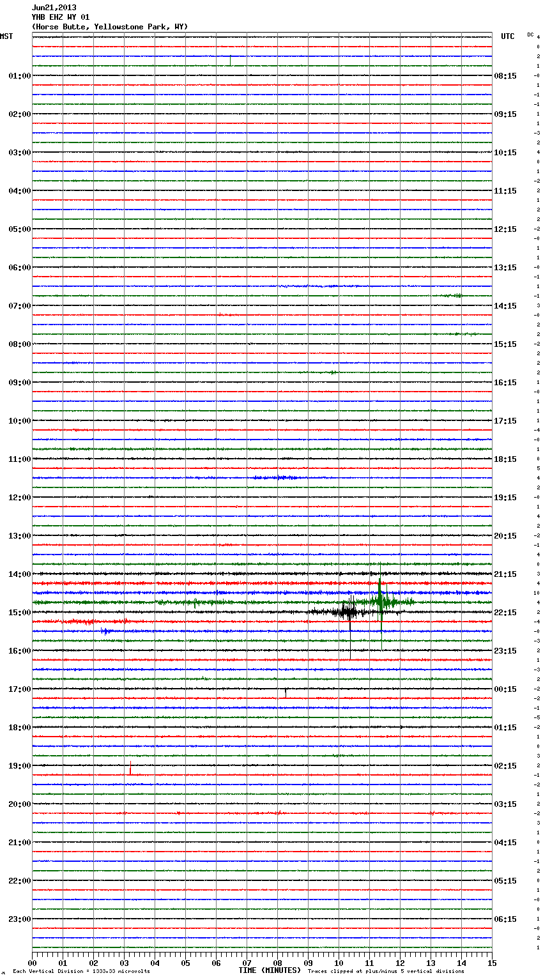Select the 05:00 MST time label
The height and width of the screenshot is (980, 543).
(19, 229)
